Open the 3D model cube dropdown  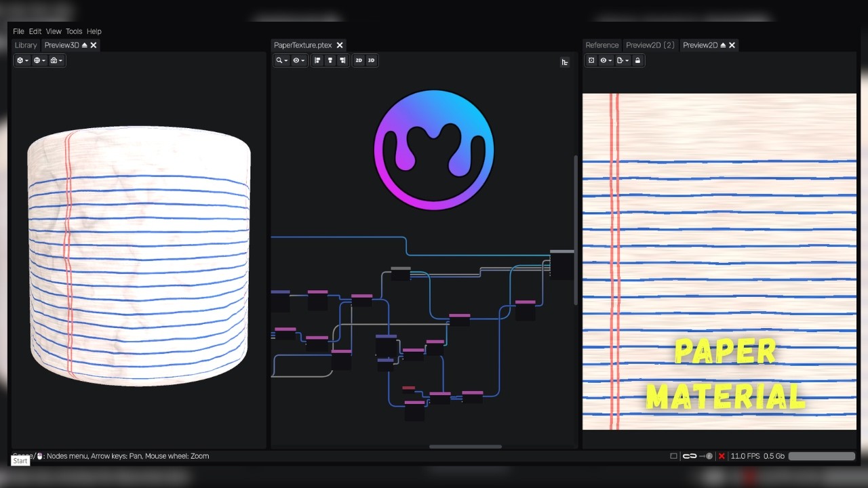(22, 60)
